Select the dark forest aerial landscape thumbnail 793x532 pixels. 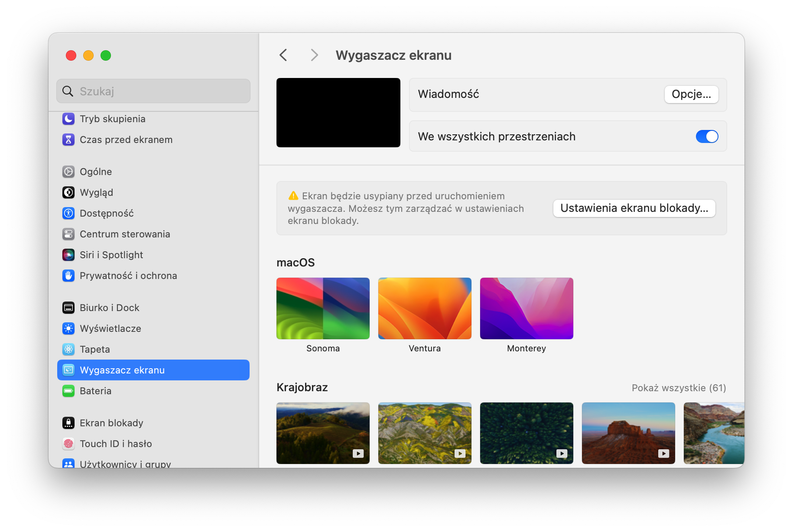tap(526, 433)
